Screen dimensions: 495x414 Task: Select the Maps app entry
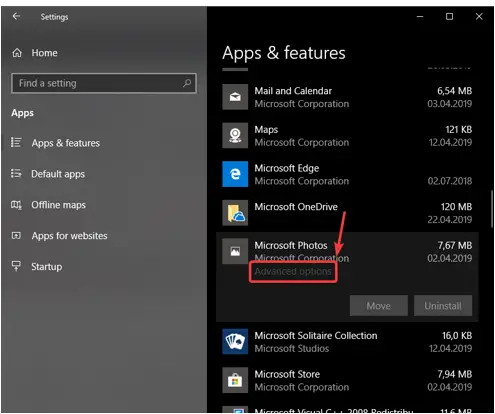click(x=347, y=136)
